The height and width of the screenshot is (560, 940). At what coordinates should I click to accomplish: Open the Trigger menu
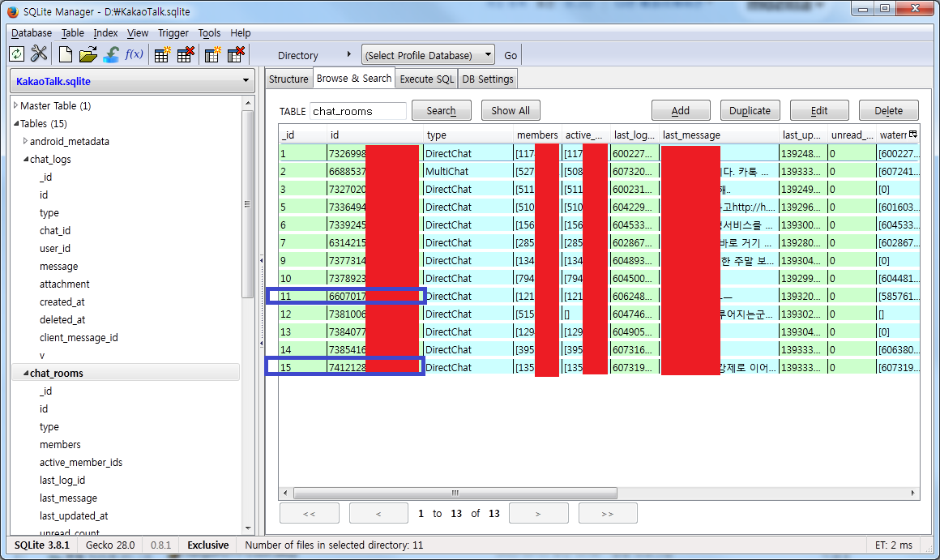coord(173,33)
